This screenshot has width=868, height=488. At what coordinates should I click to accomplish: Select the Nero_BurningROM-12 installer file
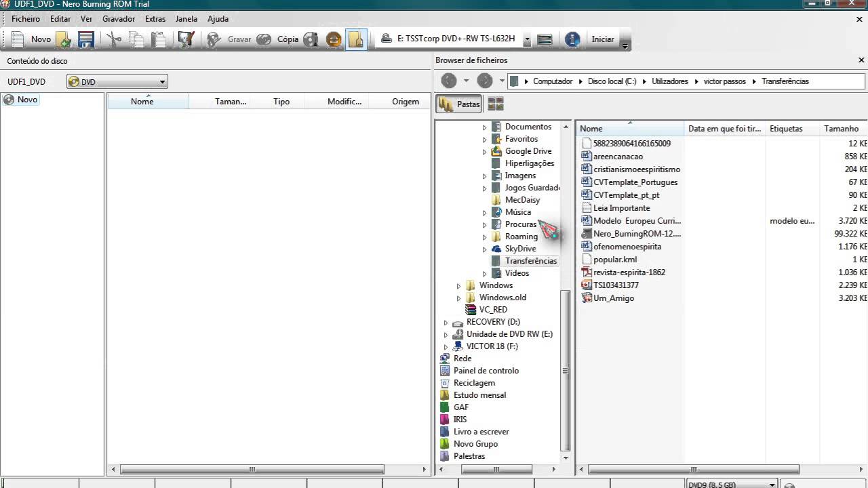coord(637,234)
